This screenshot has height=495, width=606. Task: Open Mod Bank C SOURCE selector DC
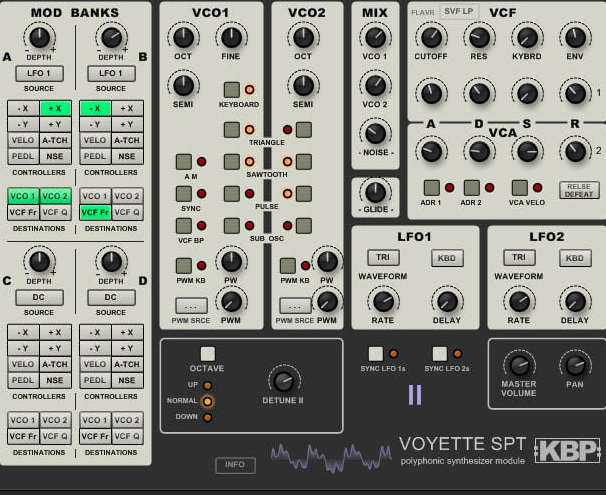pos(39,298)
